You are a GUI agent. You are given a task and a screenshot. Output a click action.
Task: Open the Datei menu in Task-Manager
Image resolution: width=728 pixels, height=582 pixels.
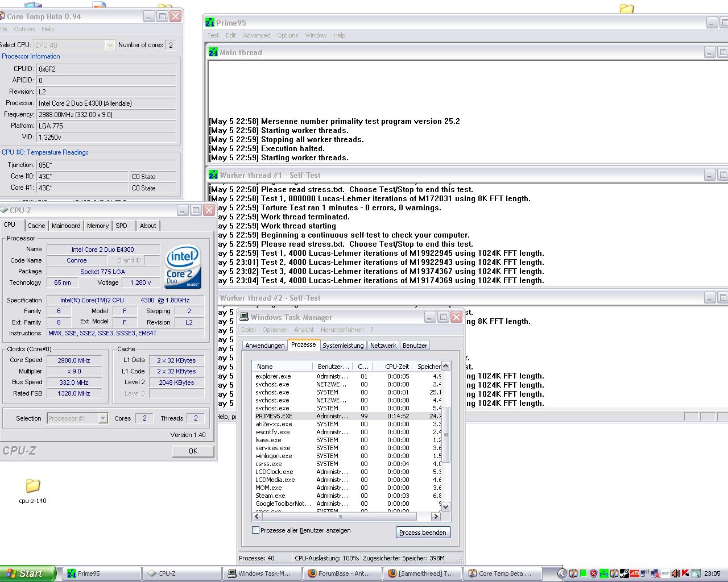pos(249,330)
